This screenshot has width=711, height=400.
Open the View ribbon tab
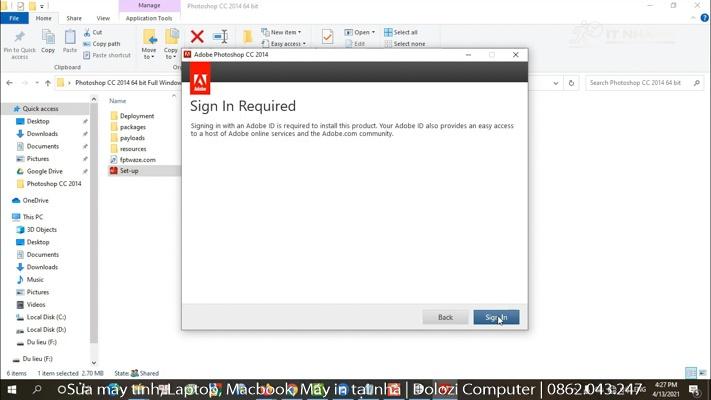tap(103, 18)
